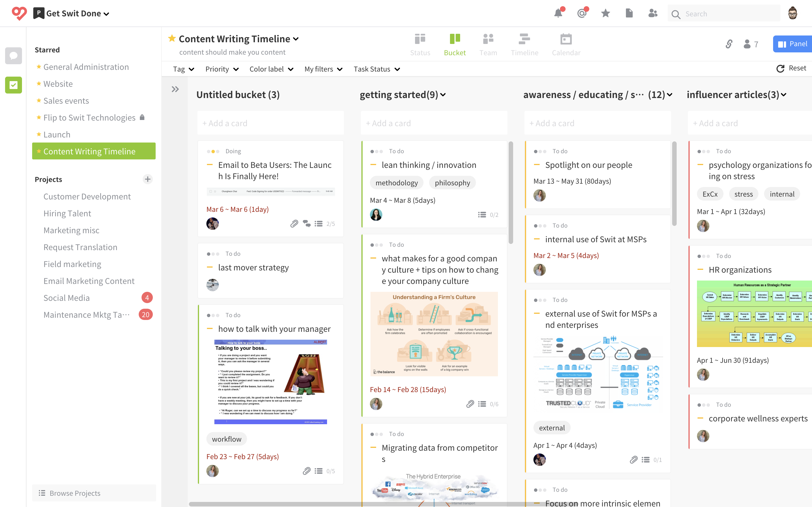Collapse sidebar with the double chevron icon

[175, 89]
